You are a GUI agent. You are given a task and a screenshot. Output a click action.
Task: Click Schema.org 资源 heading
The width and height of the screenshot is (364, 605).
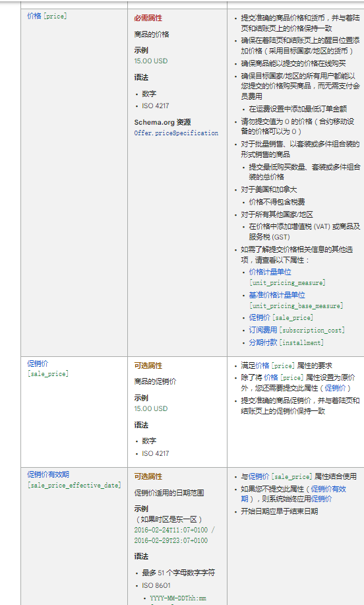[162, 122]
